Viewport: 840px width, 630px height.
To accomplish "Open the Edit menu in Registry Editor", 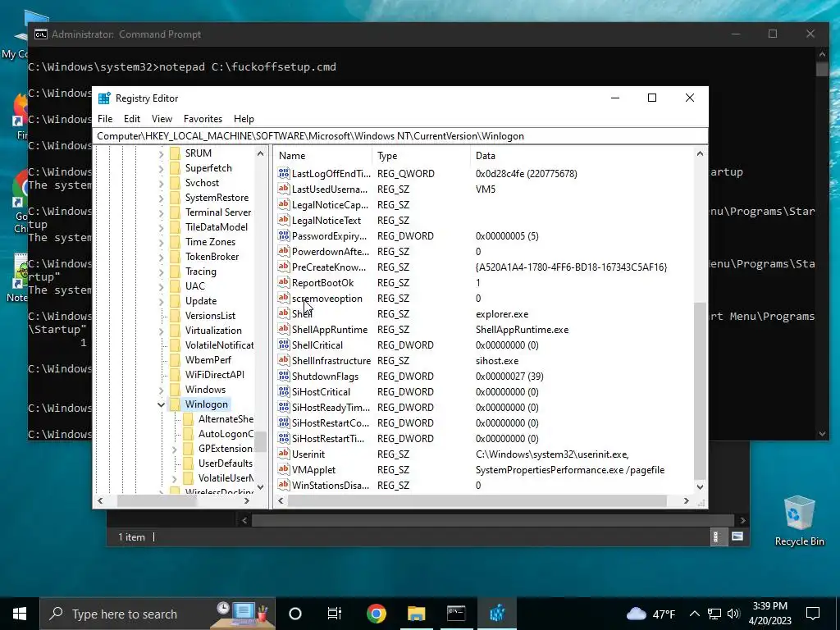I will 132,118.
